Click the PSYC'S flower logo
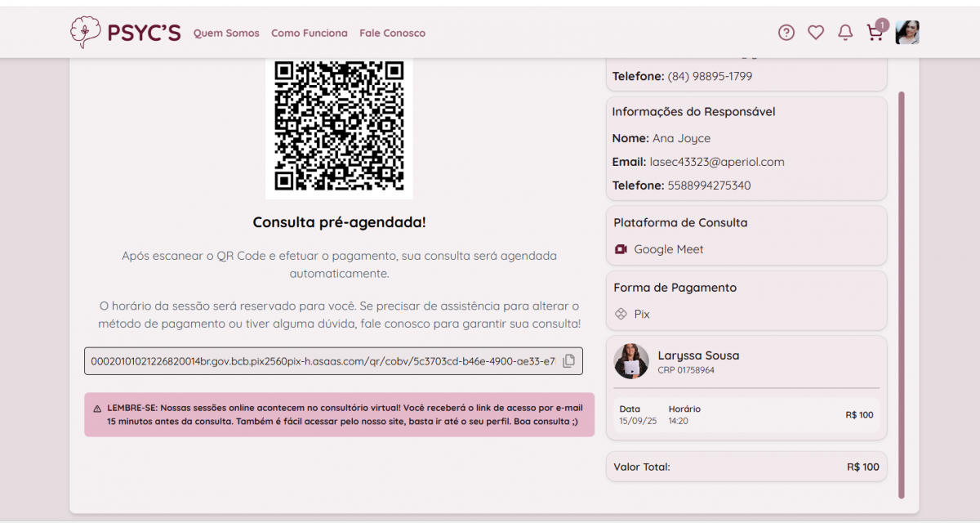Viewport: 980px width, 523px height. point(84,33)
